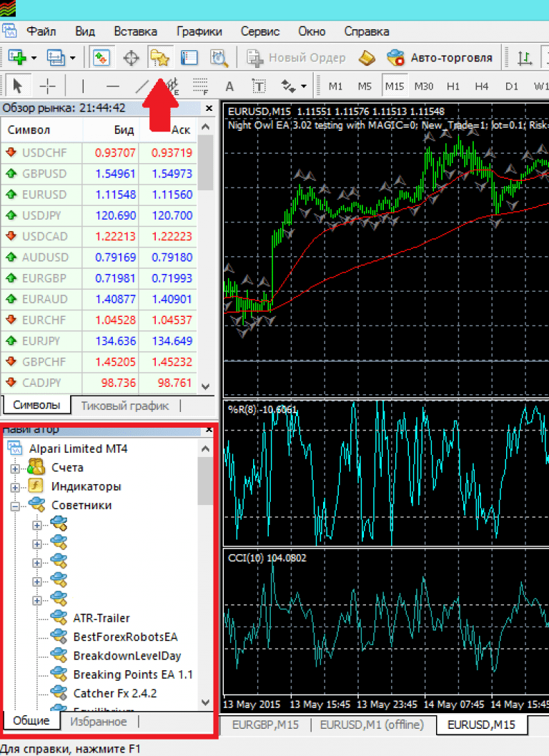Image resolution: width=549 pixels, height=756 pixels.
Task: Switch timeframe to H1
Action: [453, 87]
